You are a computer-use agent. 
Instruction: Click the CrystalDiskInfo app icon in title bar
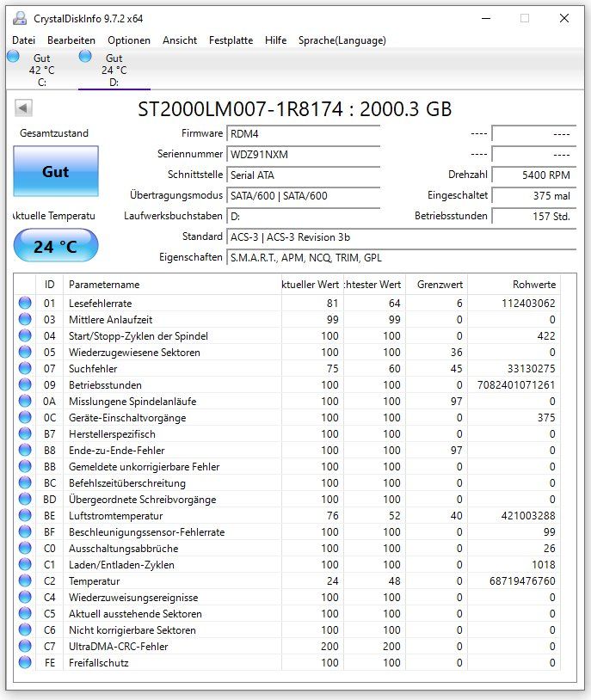pyautogui.click(x=19, y=18)
